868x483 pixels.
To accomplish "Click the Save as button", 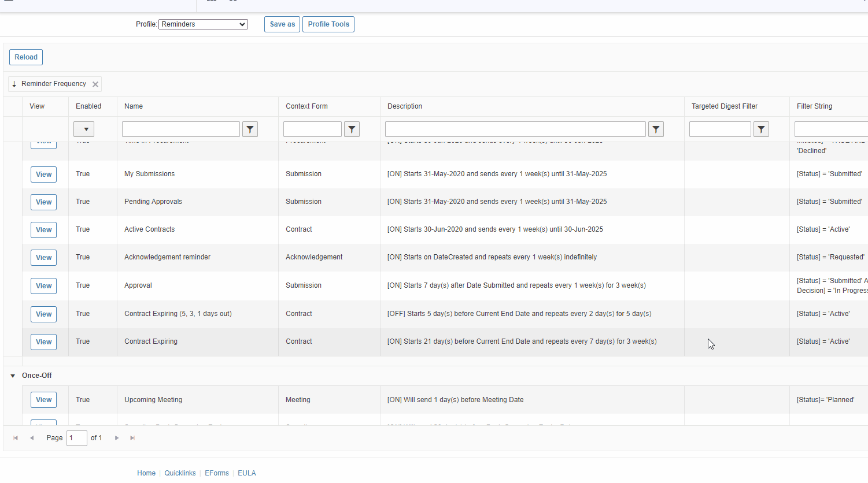I will pos(282,24).
